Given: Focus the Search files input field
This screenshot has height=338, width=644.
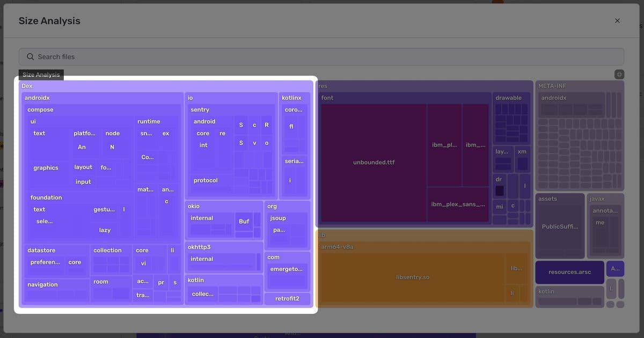Looking at the screenshot, I should 322,57.
